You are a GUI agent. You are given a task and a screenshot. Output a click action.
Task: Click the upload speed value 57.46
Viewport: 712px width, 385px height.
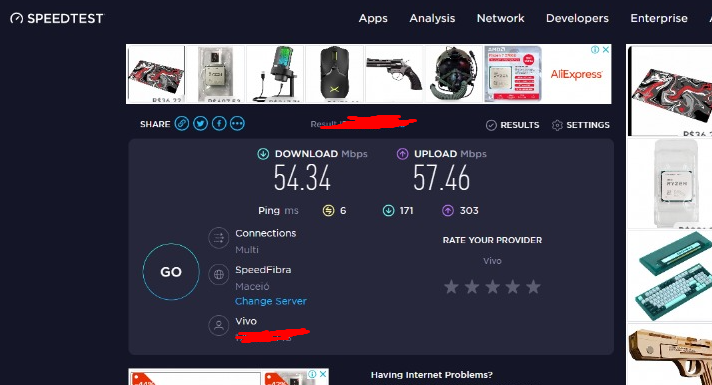pos(441,178)
